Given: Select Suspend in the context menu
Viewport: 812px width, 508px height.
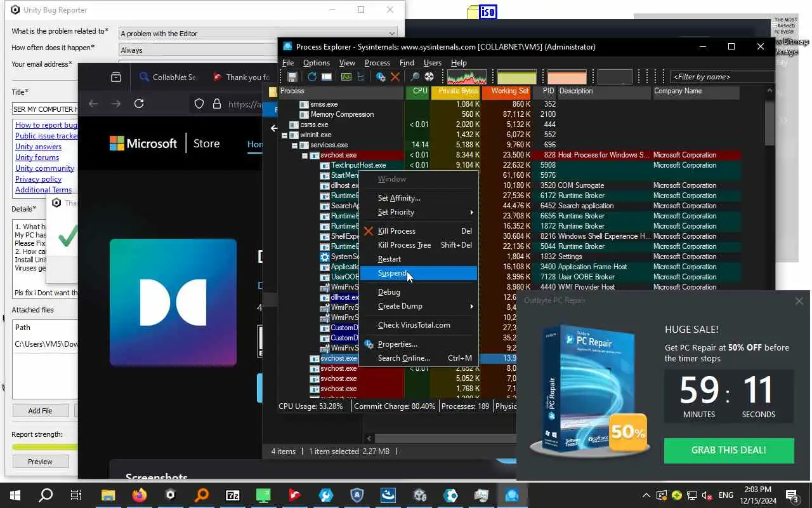Looking at the screenshot, I should point(419,273).
